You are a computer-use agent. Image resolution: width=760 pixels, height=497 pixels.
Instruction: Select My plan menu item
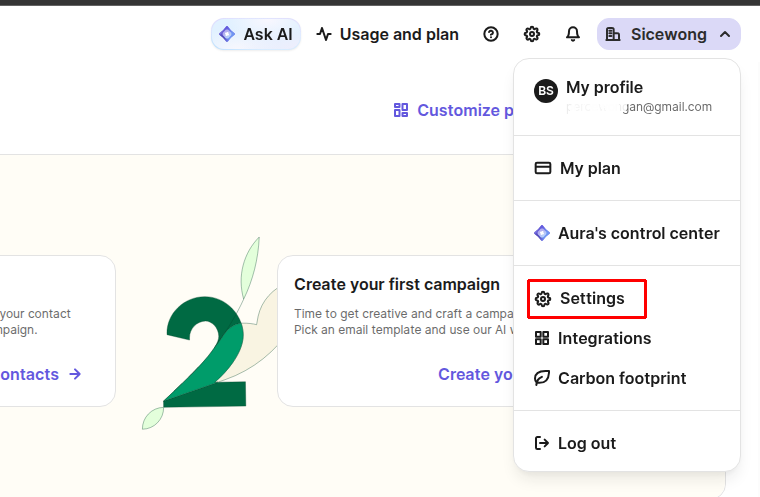tap(627, 168)
